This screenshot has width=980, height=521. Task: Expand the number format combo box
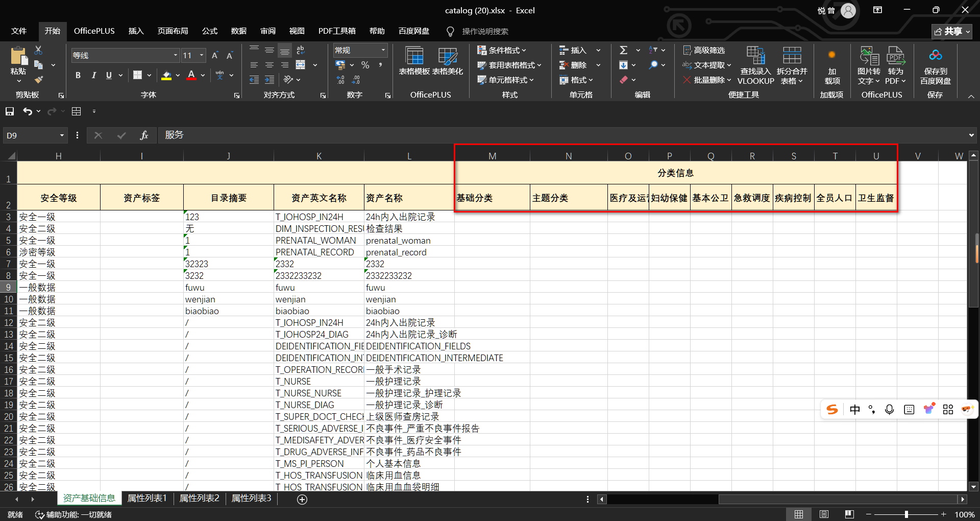click(383, 50)
